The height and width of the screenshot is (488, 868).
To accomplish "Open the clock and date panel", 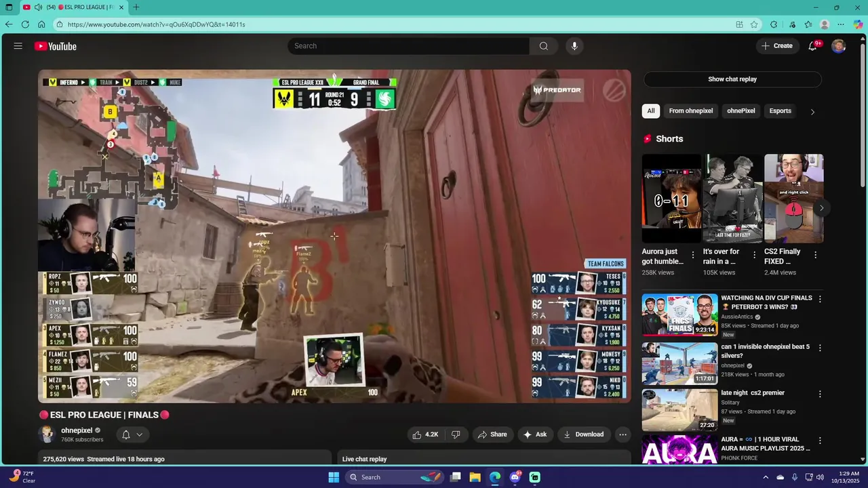I will point(844,477).
